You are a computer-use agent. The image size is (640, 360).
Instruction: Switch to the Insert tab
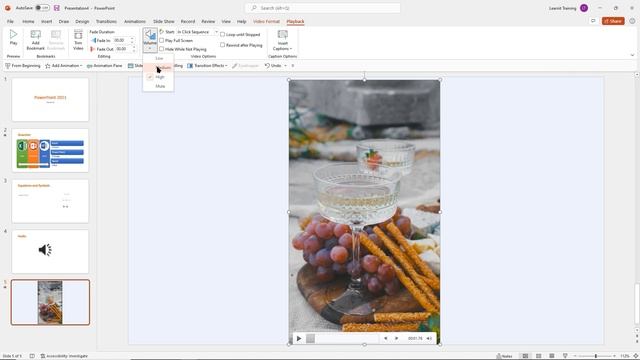(x=47, y=21)
